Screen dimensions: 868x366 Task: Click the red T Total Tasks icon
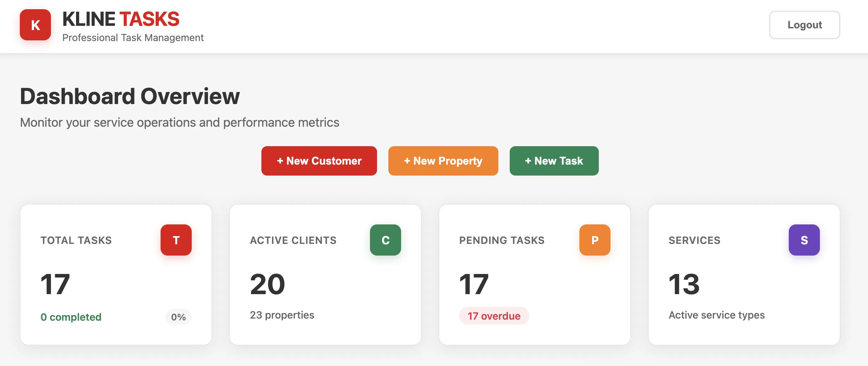(176, 240)
